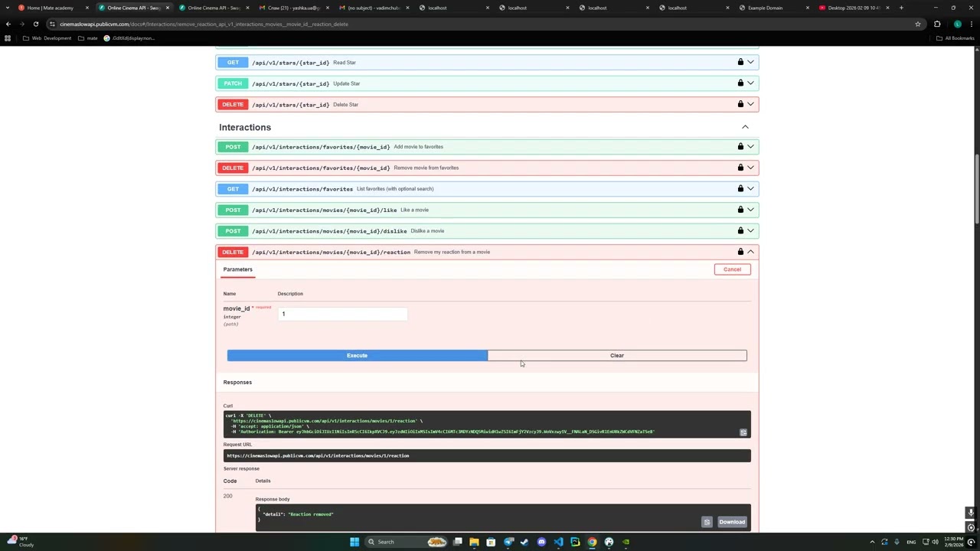This screenshot has width=980, height=551.
Task: Expand the DELETE Delete Star endpoint chevron
Action: point(751,104)
